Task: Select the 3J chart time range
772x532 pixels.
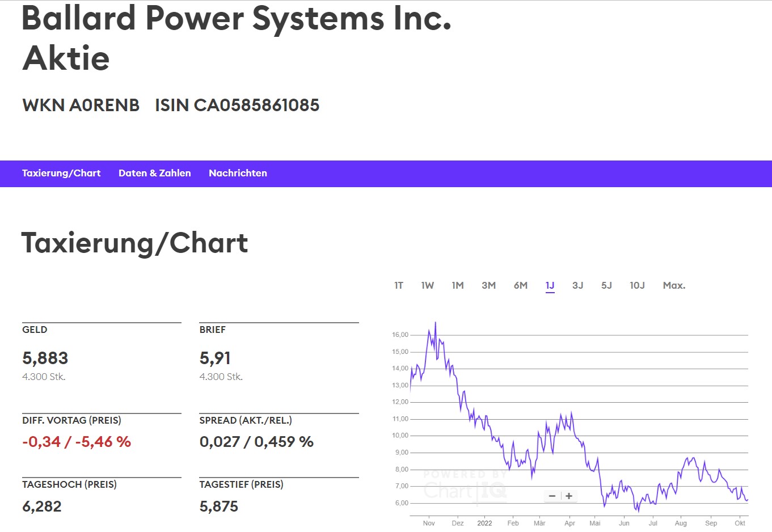Action: (x=578, y=286)
